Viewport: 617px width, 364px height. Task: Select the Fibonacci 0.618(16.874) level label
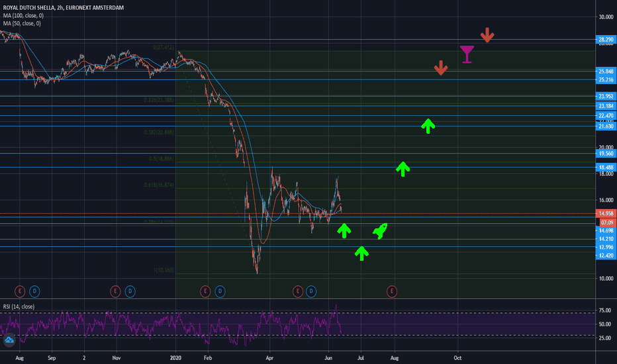click(x=159, y=185)
